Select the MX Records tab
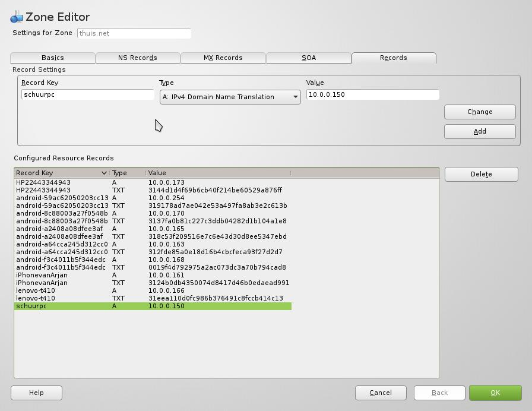The image size is (532, 411). 223,58
